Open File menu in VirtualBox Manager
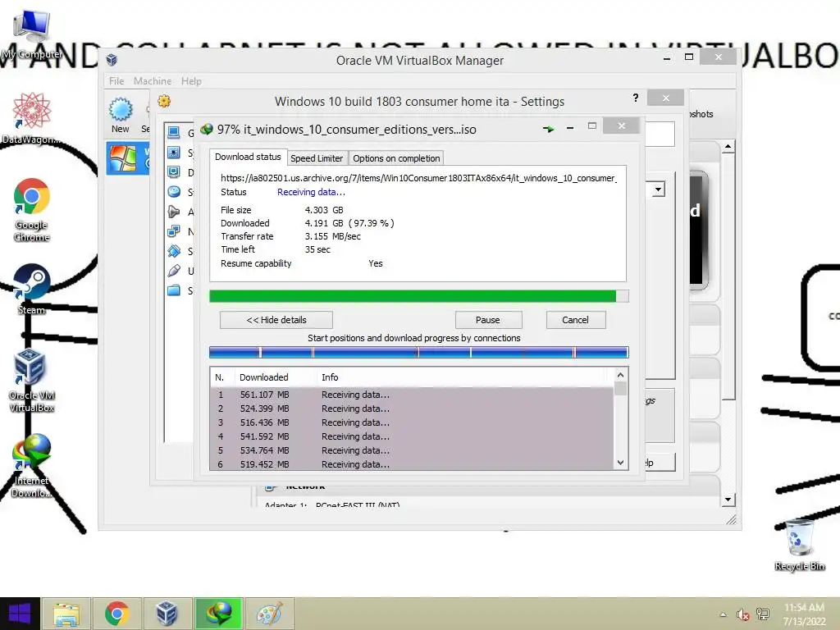The width and height of the screenshot is (840, 630). (116, 81)
